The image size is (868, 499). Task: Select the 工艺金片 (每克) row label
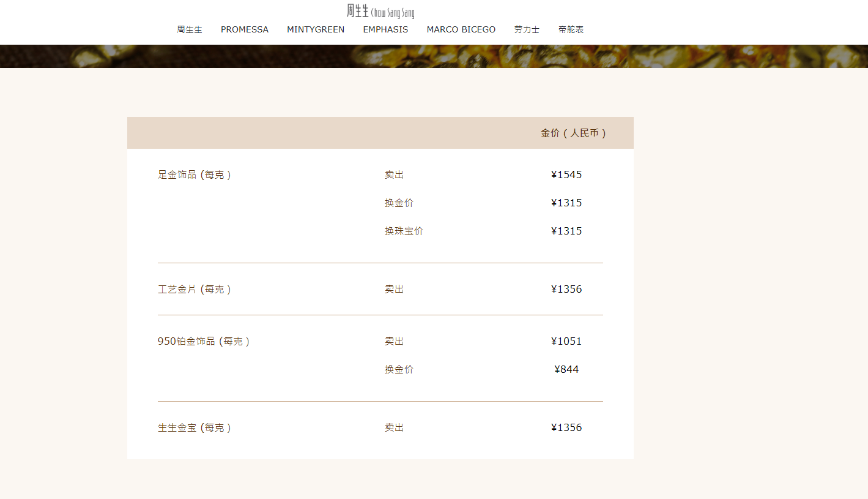pyautogui.click(x=195, y=289)
